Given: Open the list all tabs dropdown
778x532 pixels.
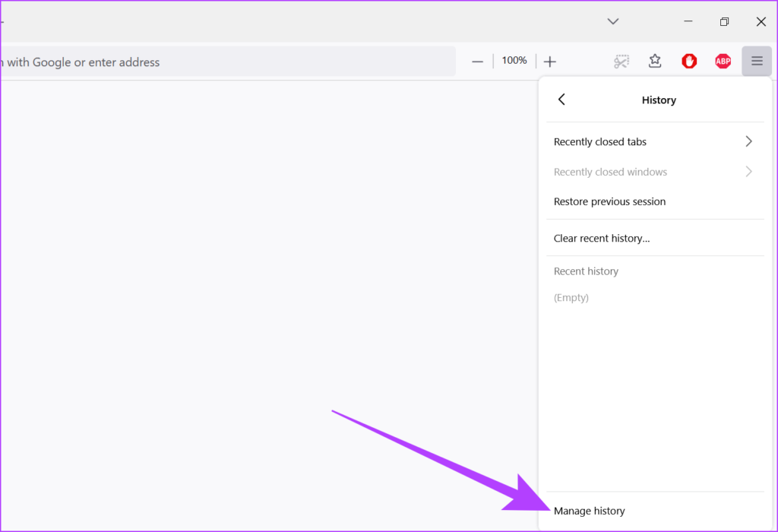Looking at the screenshot, I should [612, 21].
